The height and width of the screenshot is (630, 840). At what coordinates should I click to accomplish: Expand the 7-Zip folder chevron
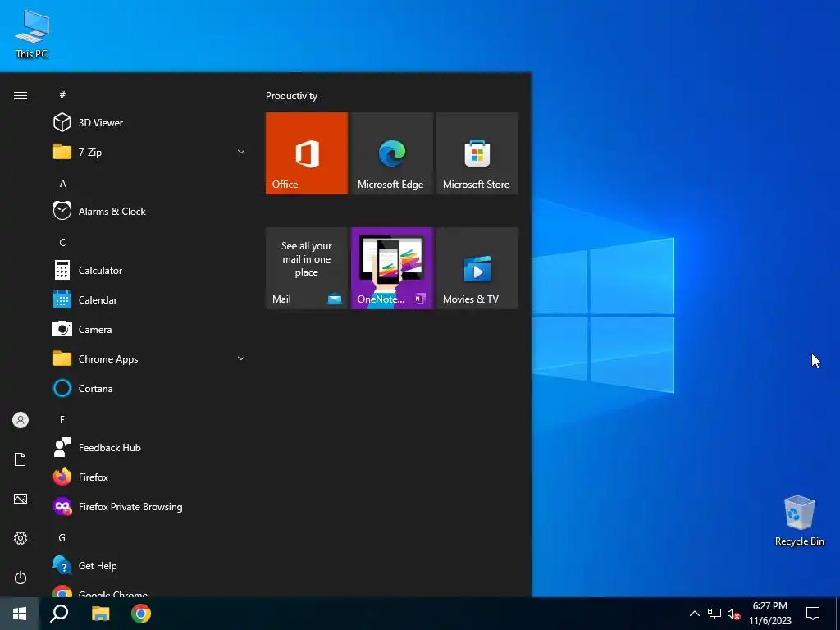pos(241,152)
